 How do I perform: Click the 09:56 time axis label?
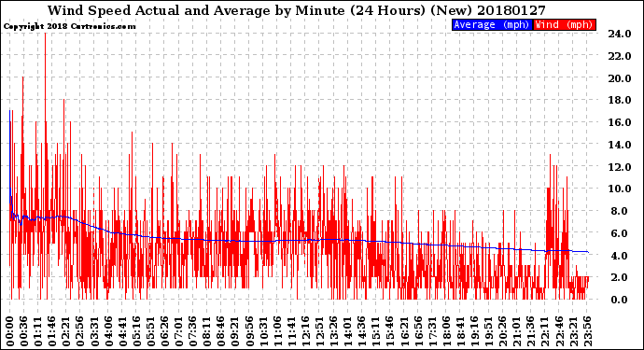(249, 331)
